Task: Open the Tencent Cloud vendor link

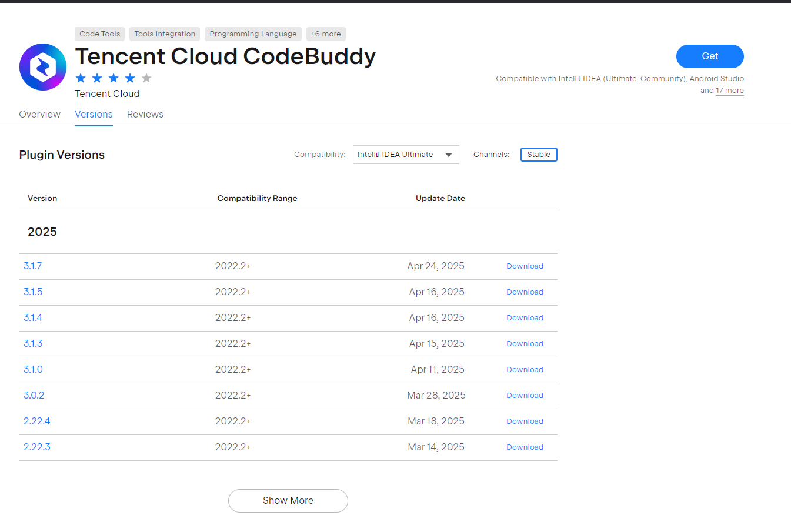Action: pos(107,93)
